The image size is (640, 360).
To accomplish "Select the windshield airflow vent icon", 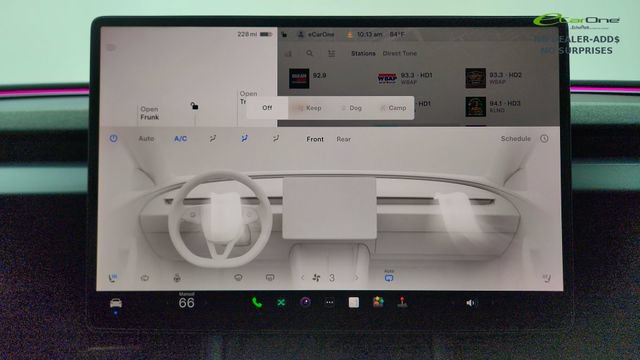I will tap(213, 139).
